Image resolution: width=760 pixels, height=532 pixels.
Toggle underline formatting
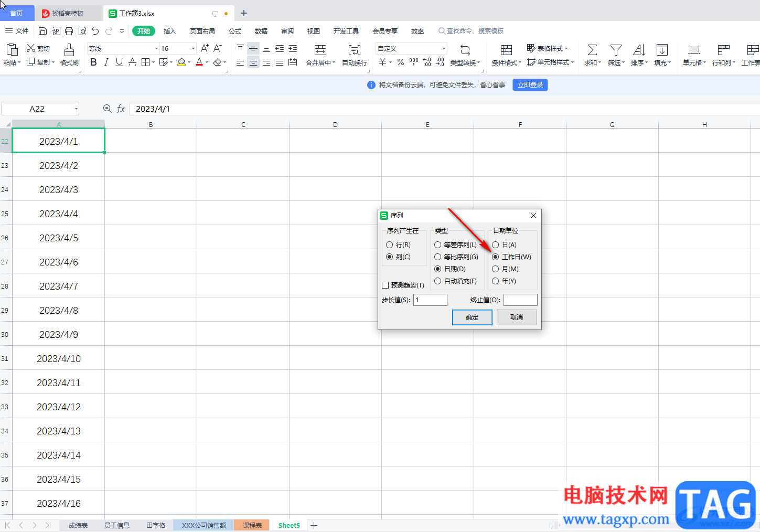(119, 62)
